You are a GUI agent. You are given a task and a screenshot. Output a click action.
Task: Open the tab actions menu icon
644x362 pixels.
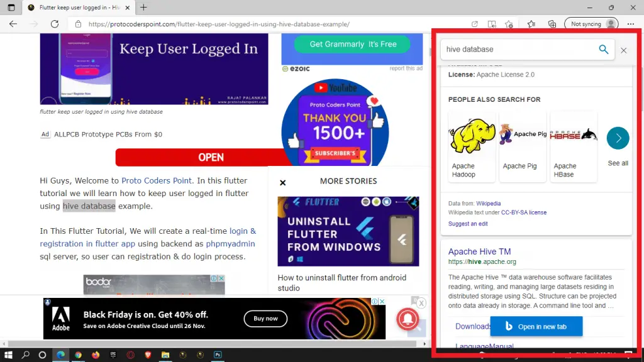[x=11, y=8]
